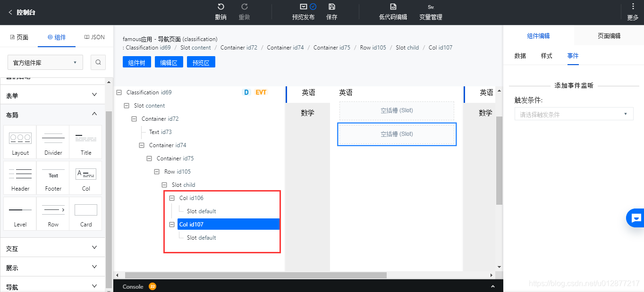644x292 pixels.
Task: Expand the 导航 section
Action: tap(52, 286)
